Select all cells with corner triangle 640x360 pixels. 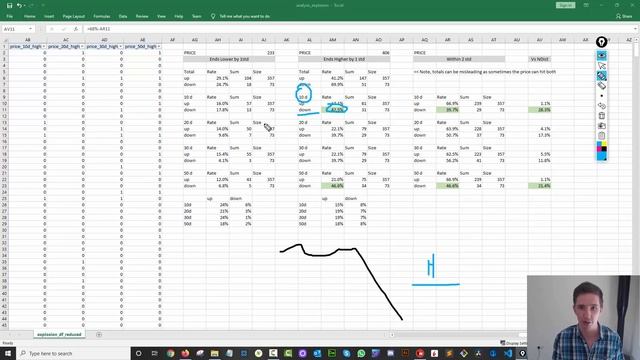pyautogui.click(x=4, y=40)
